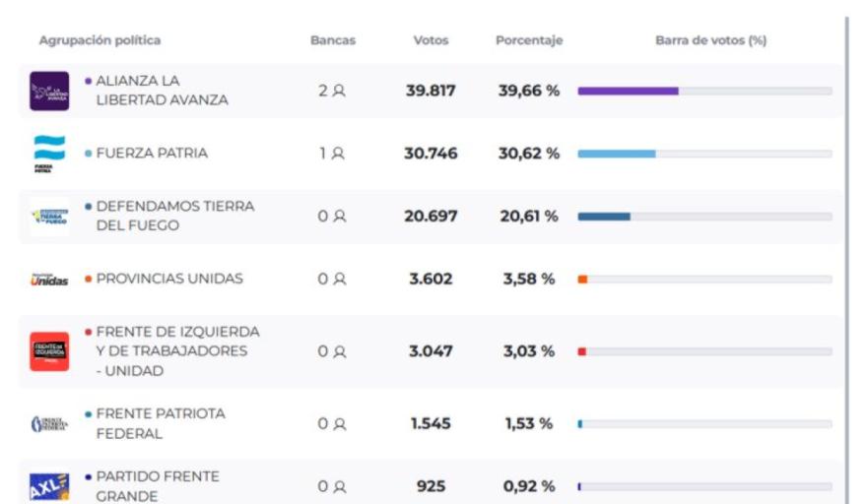Click the 39.817 votes figure
This screenshot has height=504, width=867.
pos(431,91)
